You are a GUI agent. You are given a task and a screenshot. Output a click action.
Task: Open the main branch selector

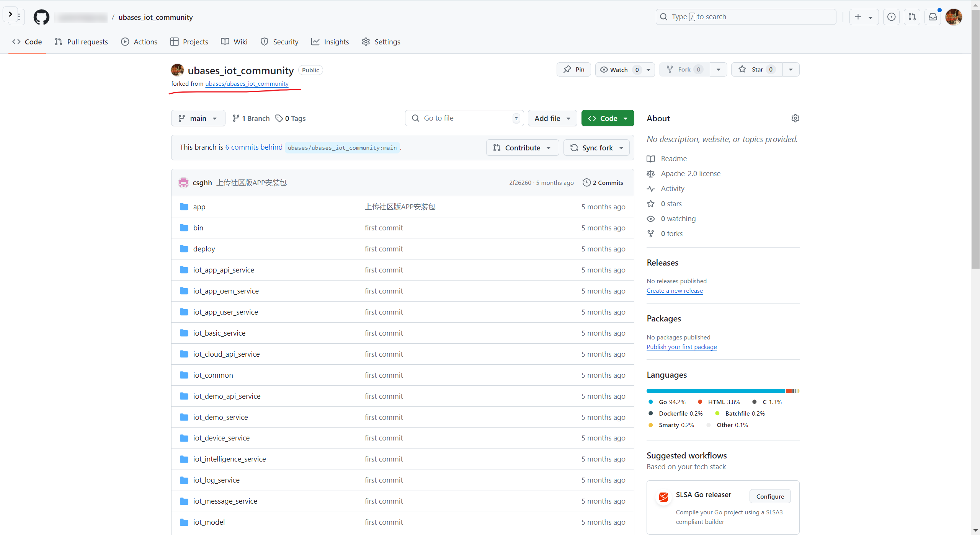(198, 118)
